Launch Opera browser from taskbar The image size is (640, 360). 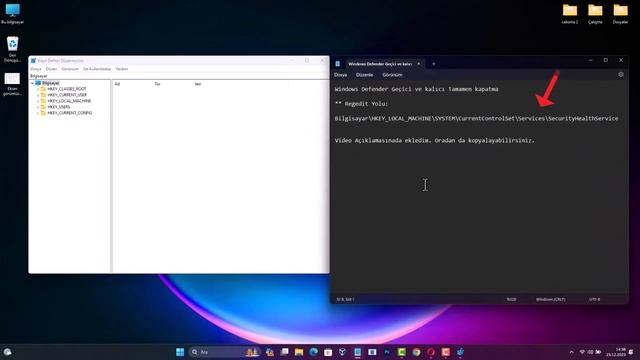point(431,352)
